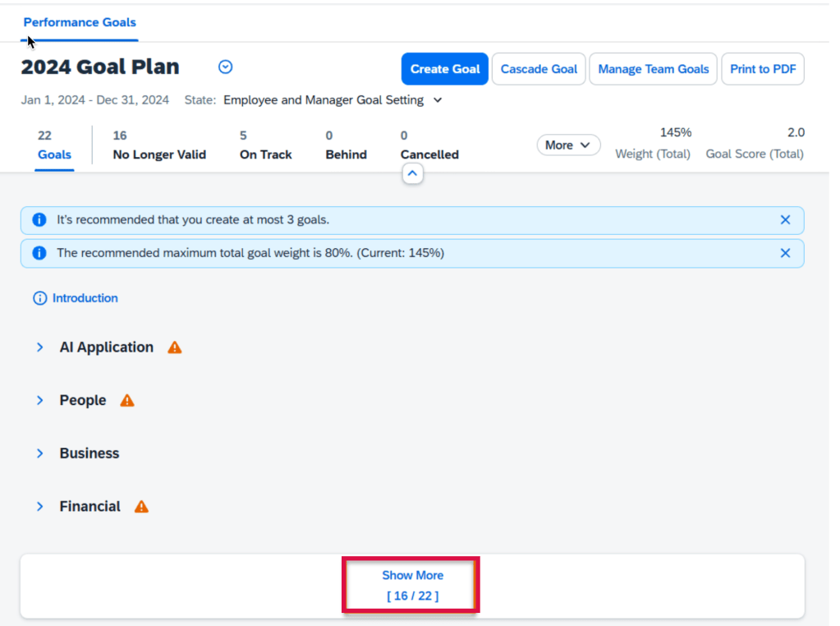The height and width of the screenshot is (626, 840).
Task: Collapse the header with the up chevron
Action: coord(412,173)
